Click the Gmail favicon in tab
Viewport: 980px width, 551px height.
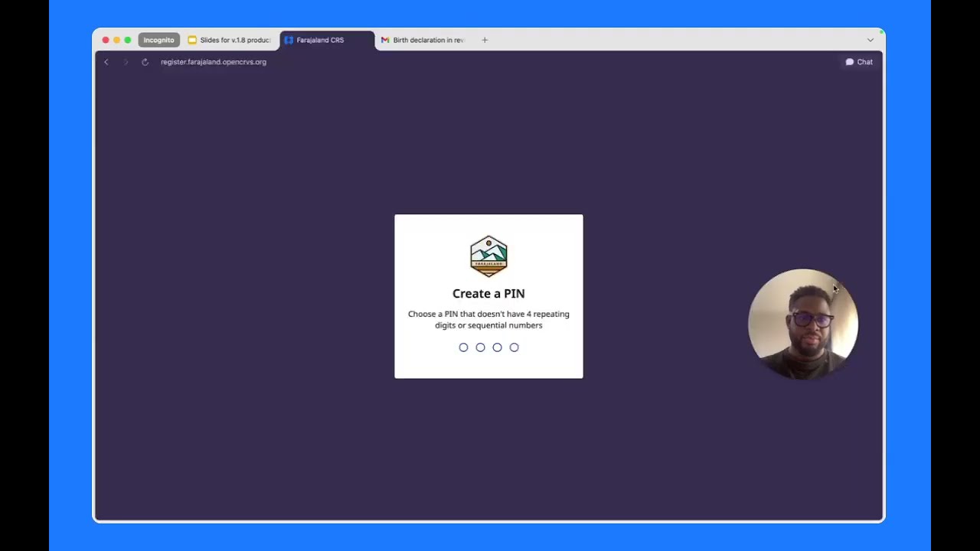tap(385, 40)
